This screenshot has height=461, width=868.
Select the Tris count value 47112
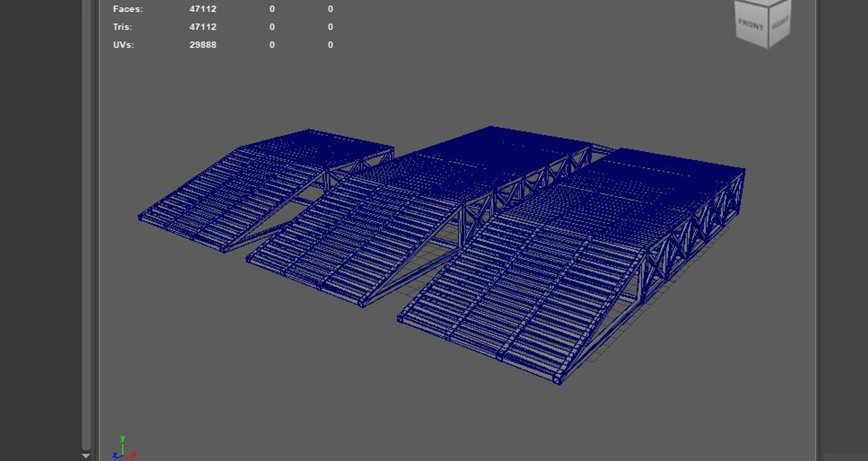(x=203, y=27)
